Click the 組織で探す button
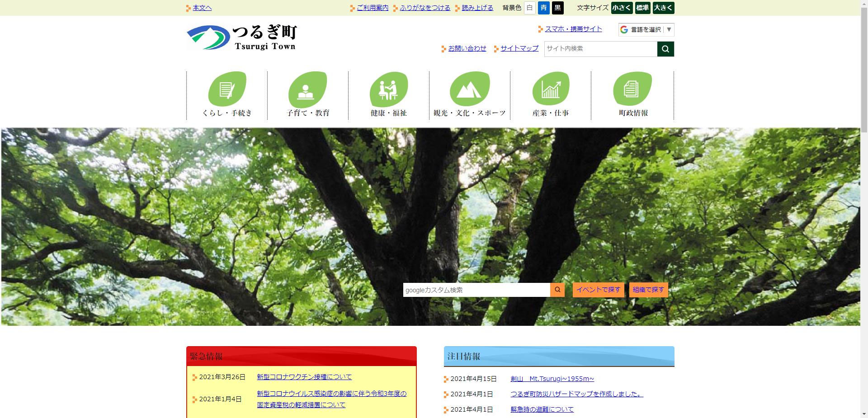868x418 pixels. click(648, 290)
